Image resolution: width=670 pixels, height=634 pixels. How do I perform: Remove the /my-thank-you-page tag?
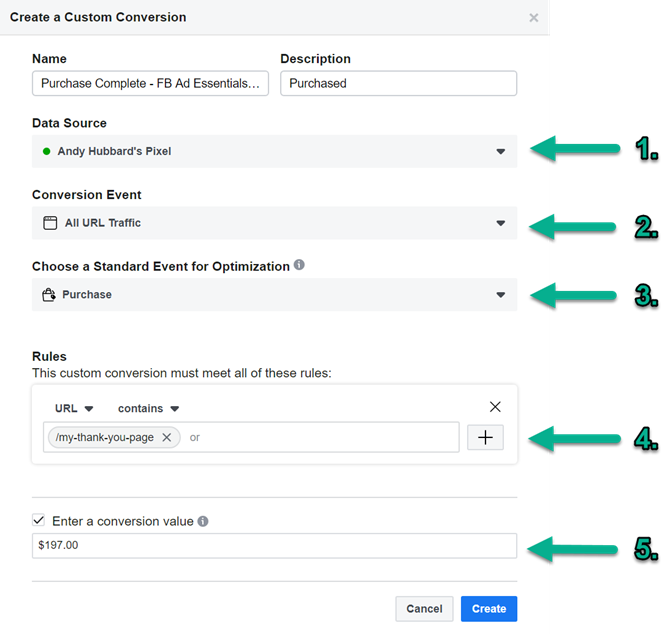[x=167, y=437]
